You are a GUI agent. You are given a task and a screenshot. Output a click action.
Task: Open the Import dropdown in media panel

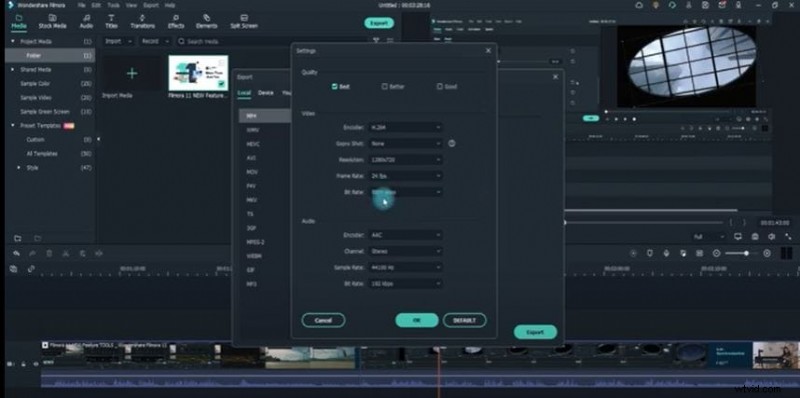(118, 41)
